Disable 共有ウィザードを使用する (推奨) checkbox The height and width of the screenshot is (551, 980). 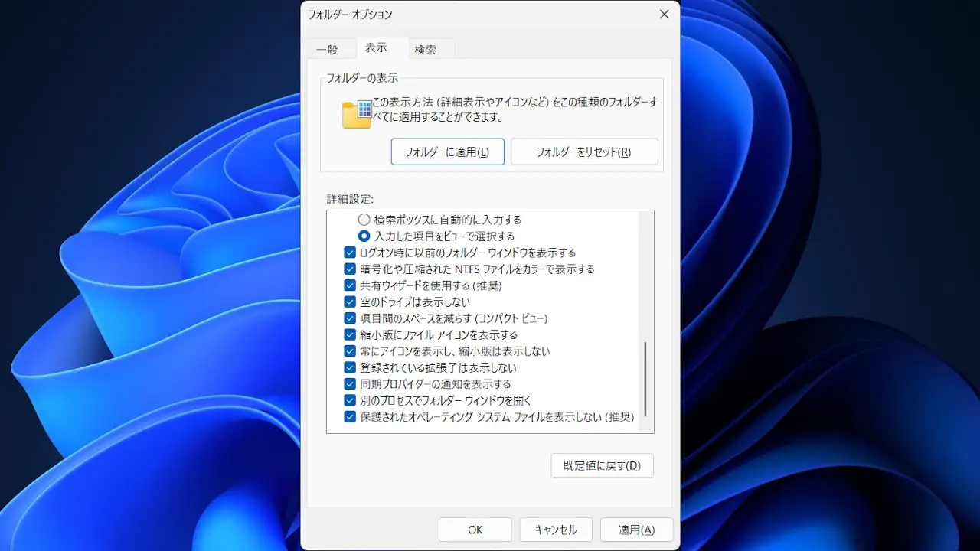[350, 285]
